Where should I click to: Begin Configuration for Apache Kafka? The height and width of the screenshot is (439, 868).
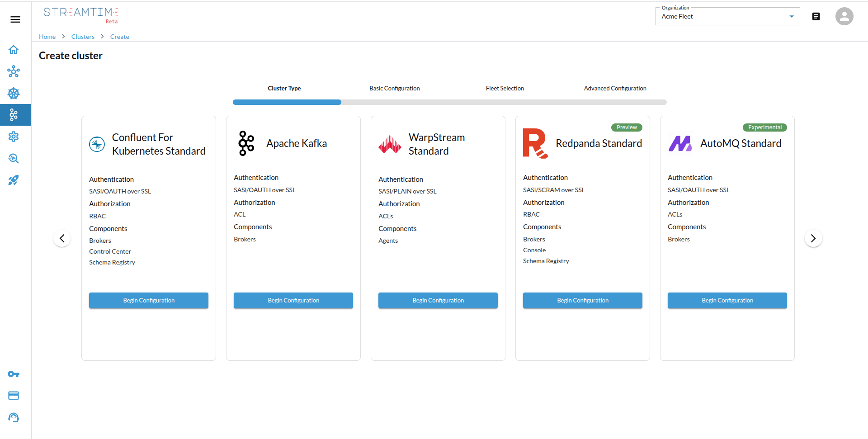tap(293, 301)
